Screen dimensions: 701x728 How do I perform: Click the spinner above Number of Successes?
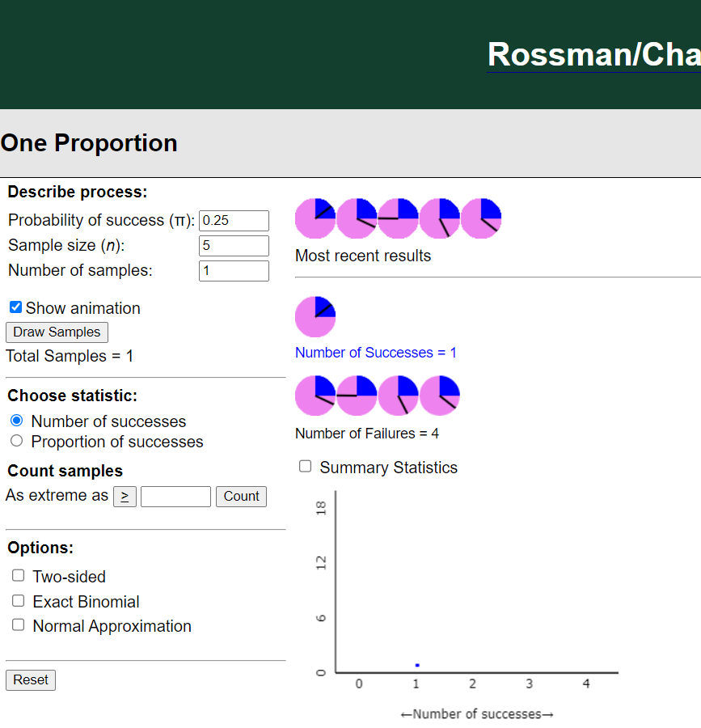315,316
